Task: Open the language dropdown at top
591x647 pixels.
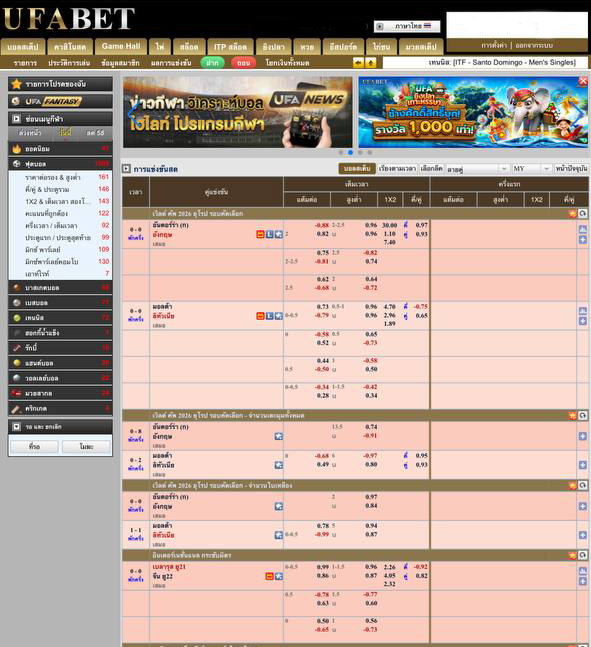Action: click(407, 26)
